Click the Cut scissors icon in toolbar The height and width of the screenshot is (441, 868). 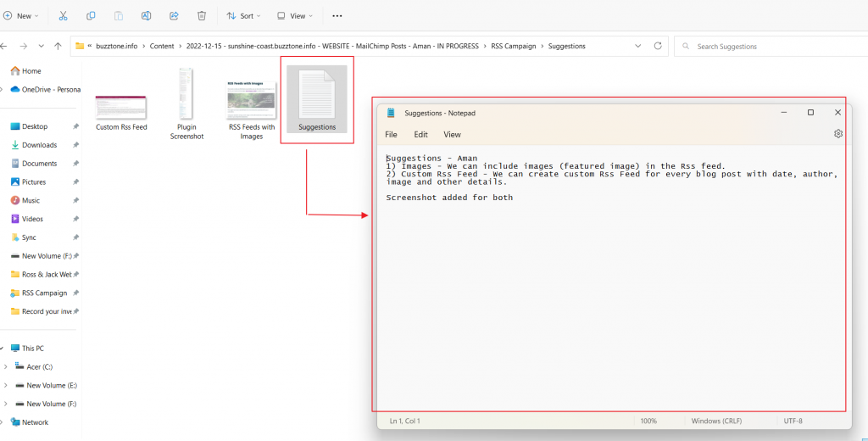point(64,15)
